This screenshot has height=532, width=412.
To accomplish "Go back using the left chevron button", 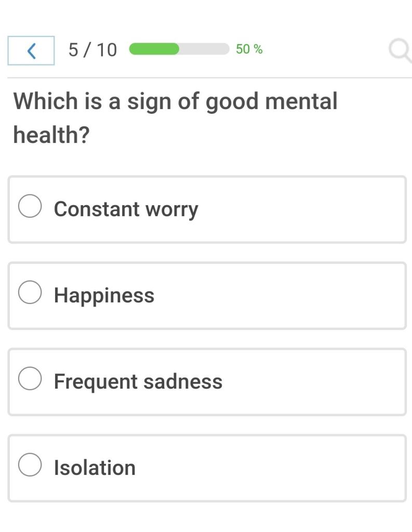I will (x=31, y=50).
